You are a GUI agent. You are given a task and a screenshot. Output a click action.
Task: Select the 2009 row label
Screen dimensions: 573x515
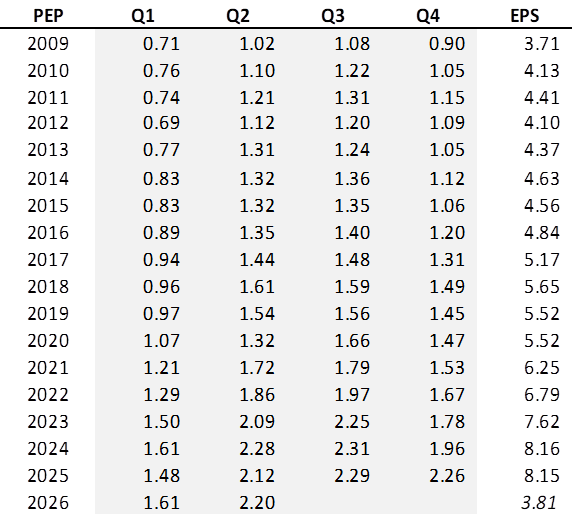pyautogui.click(x=48, y=44)
